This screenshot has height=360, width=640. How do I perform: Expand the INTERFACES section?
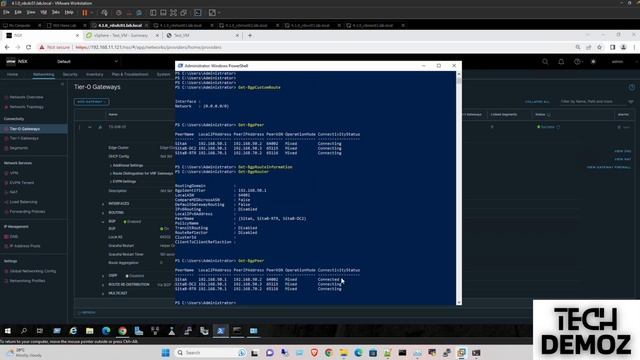103,204
